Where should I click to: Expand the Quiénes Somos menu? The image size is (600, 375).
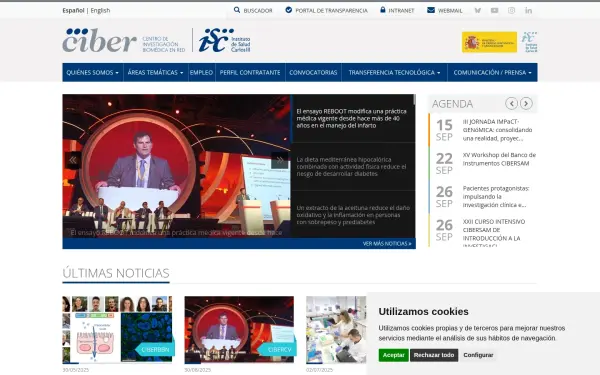(x=93, y=72)
